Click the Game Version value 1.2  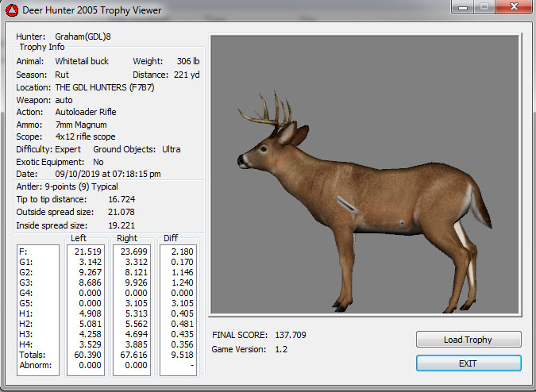281,348
